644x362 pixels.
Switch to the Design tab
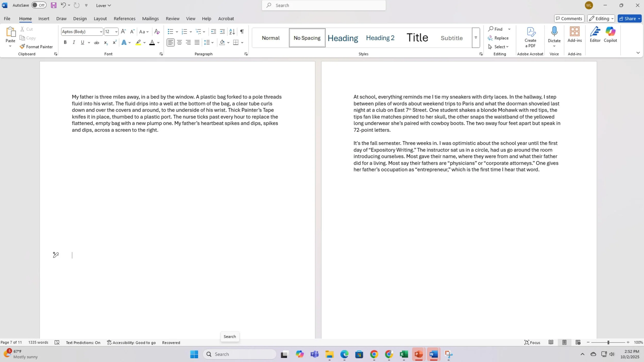pos(80,19)
